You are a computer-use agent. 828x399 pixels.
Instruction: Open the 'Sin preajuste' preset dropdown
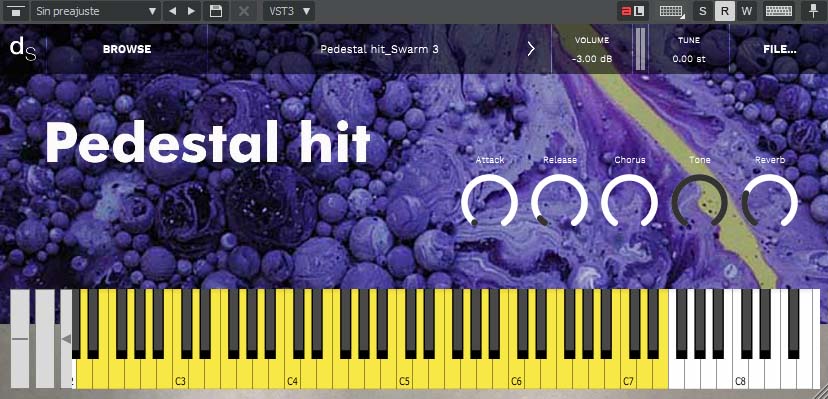96,11
